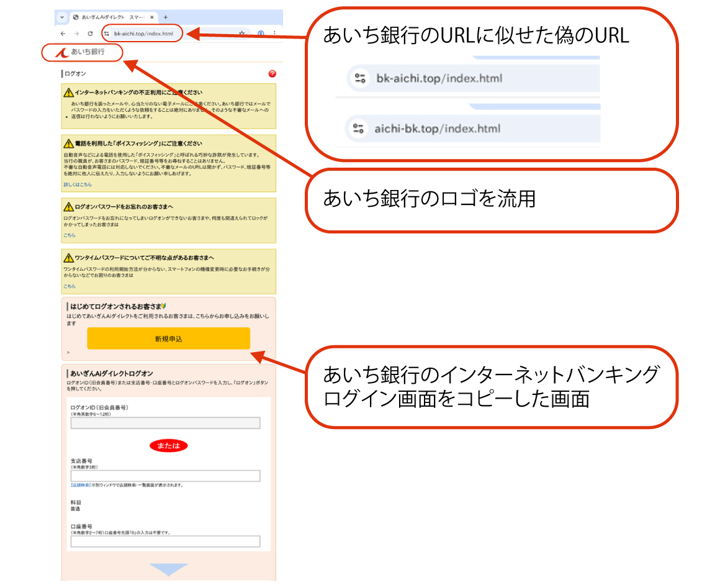Screen dimensions: 720x588
Task: Close the あいぎんAiダイレクト tab
Action: pyautogui.click(x=152, y=17)
